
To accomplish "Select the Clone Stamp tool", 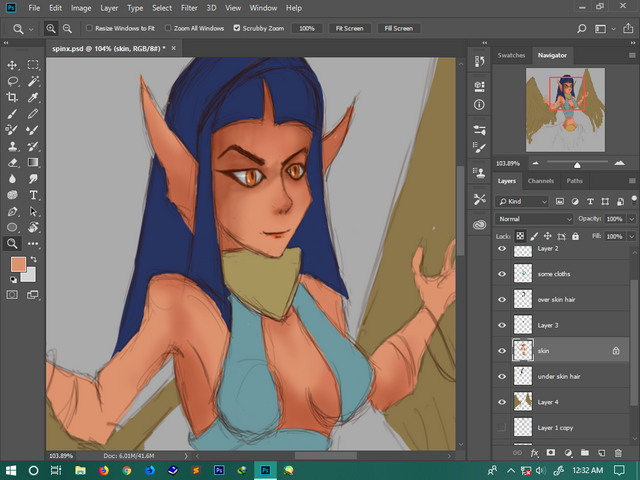I will pyautogui.click(x=12, y=146).
